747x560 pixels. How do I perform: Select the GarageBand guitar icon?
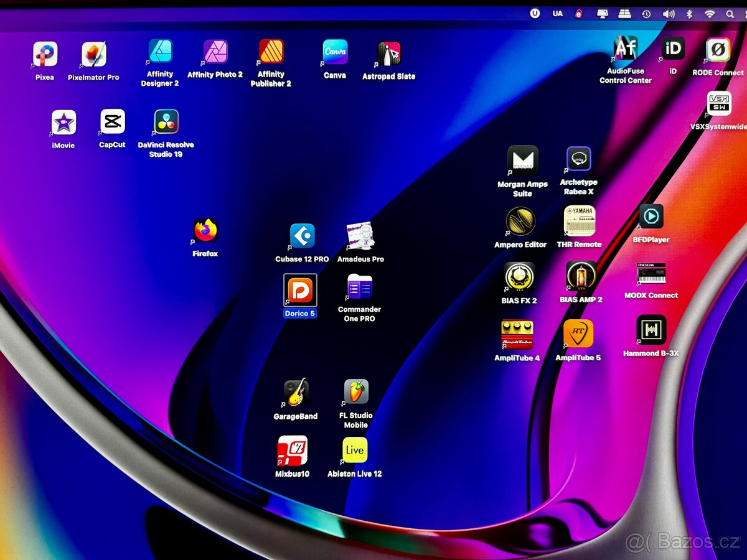pyautogui.click(x=296, y=393)
